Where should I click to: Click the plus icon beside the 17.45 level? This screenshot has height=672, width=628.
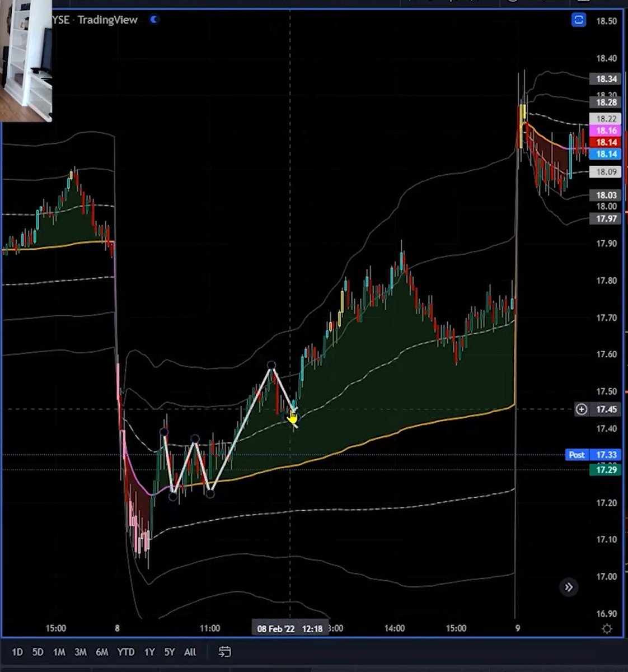pyautogui.click(x=581, y=409)
